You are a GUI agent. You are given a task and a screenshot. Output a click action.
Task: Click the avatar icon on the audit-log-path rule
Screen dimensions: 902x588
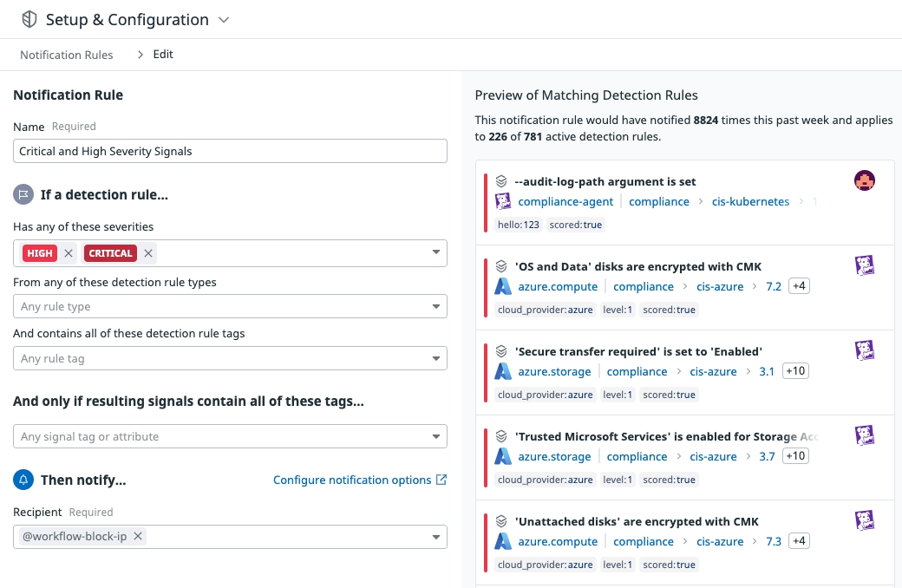(x=864, y=180)
